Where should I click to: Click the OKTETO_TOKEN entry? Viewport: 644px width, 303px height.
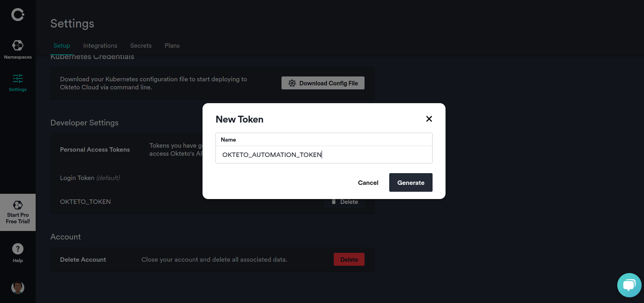(85, 202)
